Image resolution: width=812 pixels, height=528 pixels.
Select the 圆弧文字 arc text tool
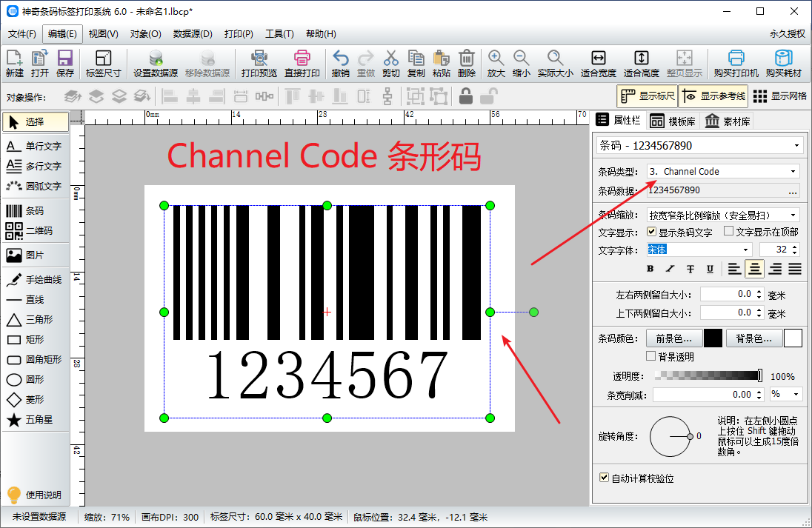click(x=36, y=186)
